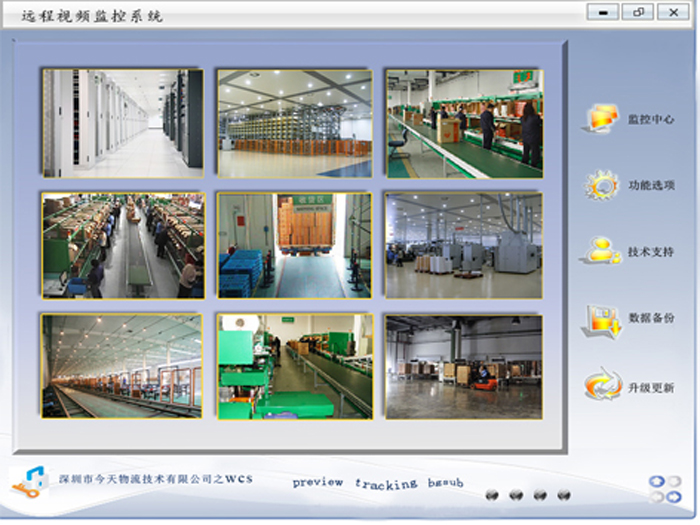The height and width of the screenshot is (525, 700).
Task: Click the first gray dot indicator at bottom
Action: 492,494
